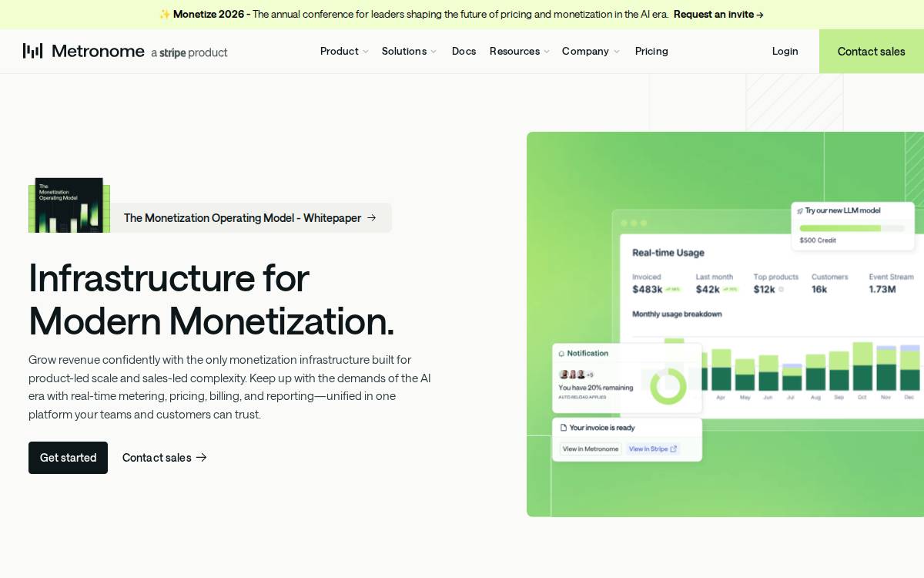Image resolution: width=924 pixels, height=578 pixels.
Task: Click the green Contact sales header button
Action: click(x=872, y=51)
